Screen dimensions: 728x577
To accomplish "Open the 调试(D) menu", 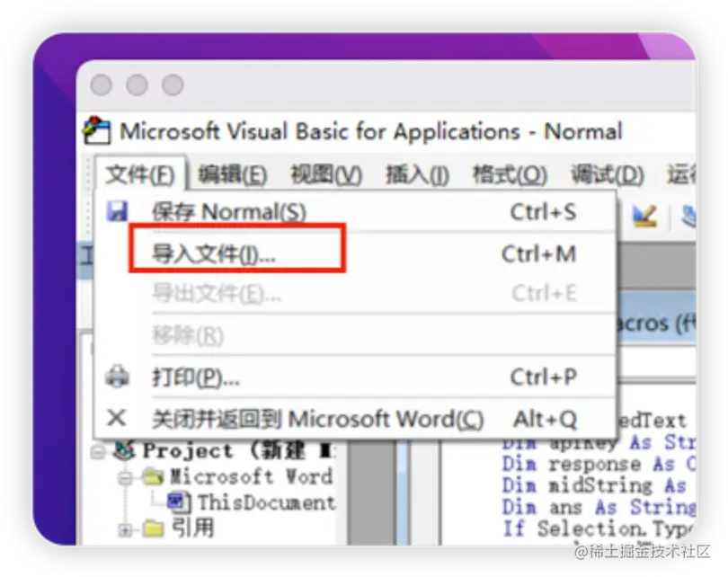I will click(608, 175).
